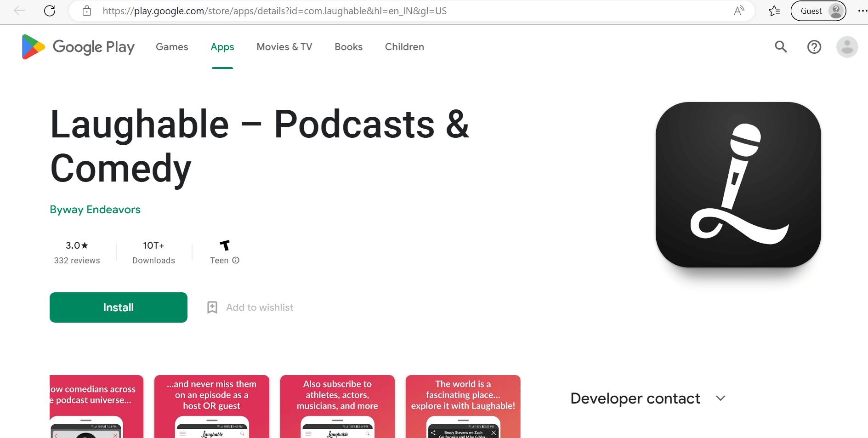Screen dimensions: 868x438
Task: Click the browser back arrow
Action: coord(19,11)
